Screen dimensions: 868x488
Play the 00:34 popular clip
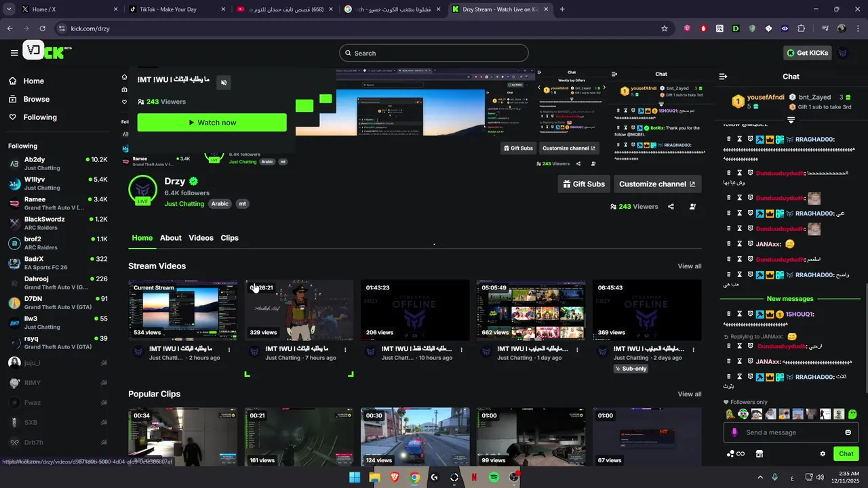pyautogui.click(x=183, y=436)
